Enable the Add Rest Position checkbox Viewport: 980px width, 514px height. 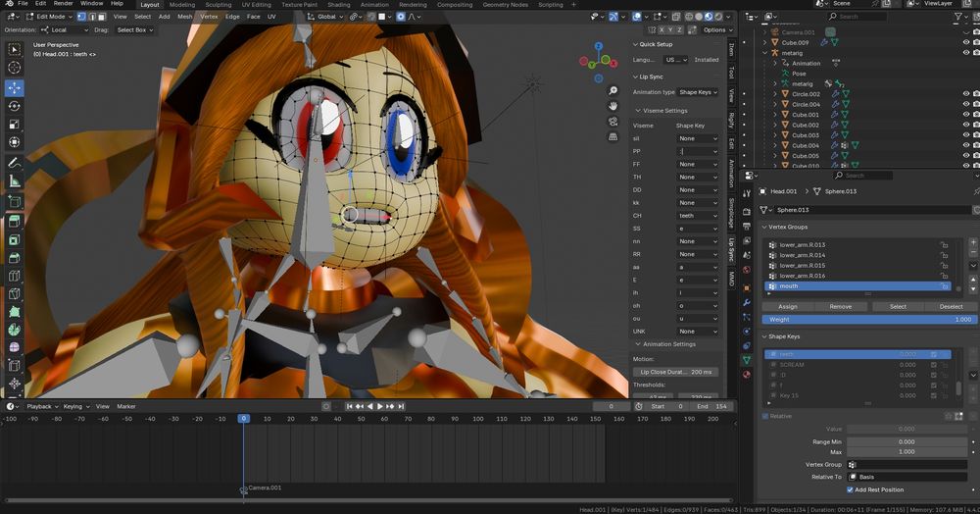(x=848, y=489)
